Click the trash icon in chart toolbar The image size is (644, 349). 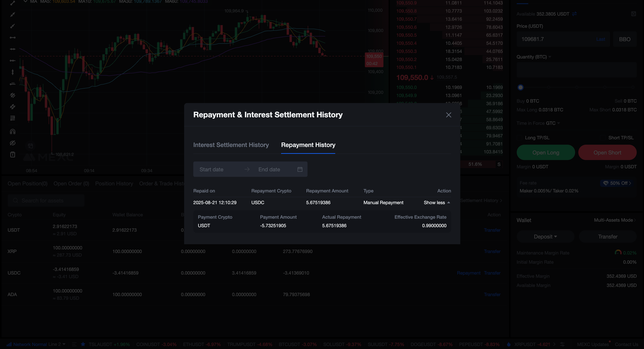[x=13, y=155]
